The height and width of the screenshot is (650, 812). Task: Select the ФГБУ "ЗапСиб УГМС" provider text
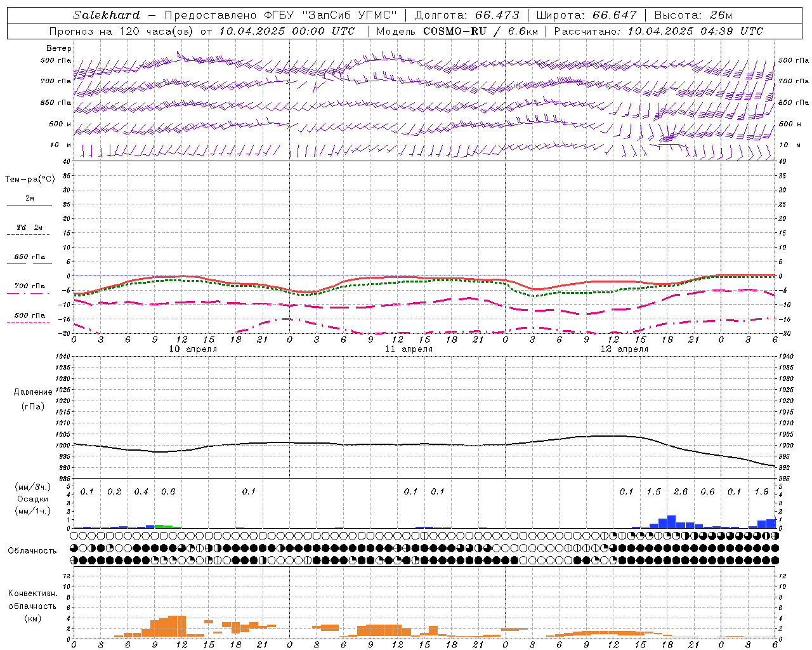coord(329,15)
